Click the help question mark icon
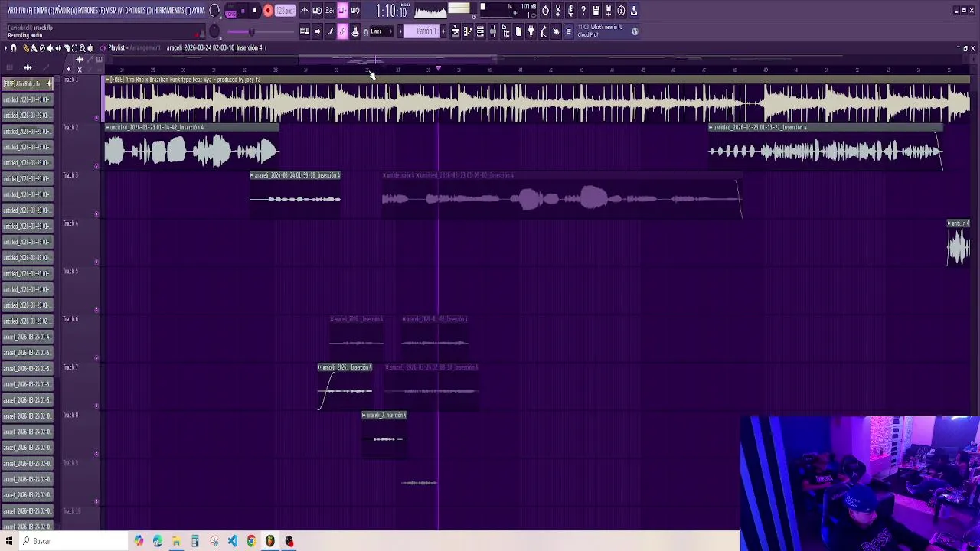Screen dimensions: 980x551 (x=583, y=11)
